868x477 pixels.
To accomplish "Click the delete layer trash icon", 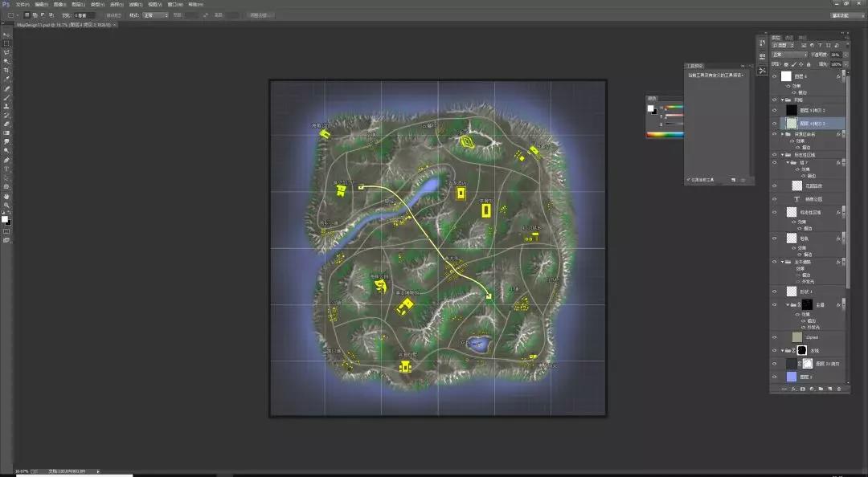I will [x=838, y=389].
